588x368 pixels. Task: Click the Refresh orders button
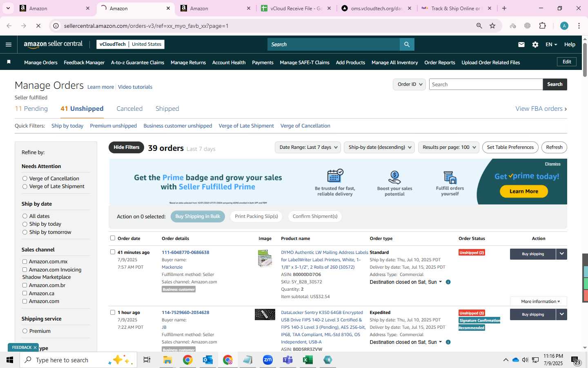(554, 147)
